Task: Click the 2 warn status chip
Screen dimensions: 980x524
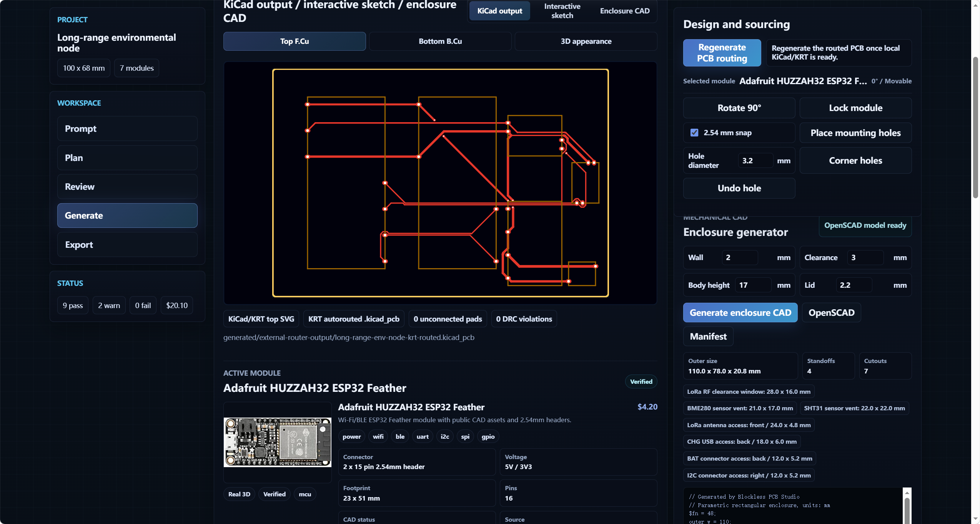Action: coord(109,305)
